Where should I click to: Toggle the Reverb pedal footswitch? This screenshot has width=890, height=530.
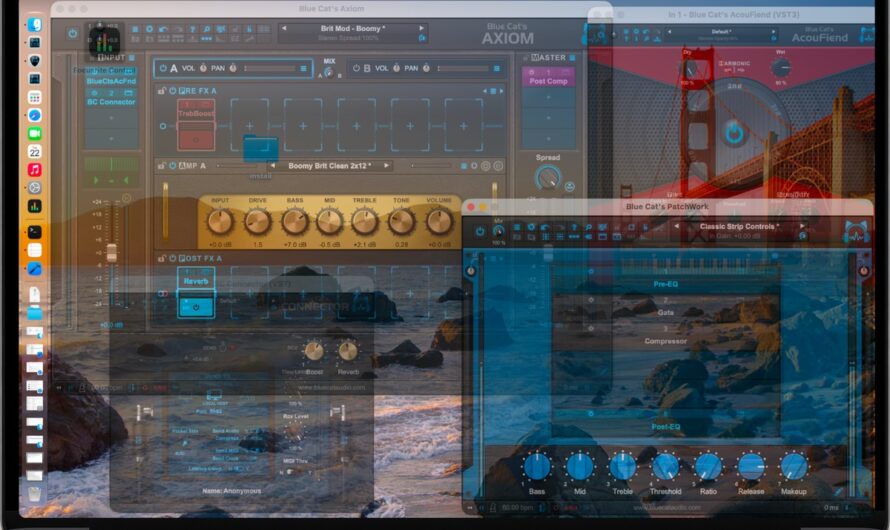point(196,307)
